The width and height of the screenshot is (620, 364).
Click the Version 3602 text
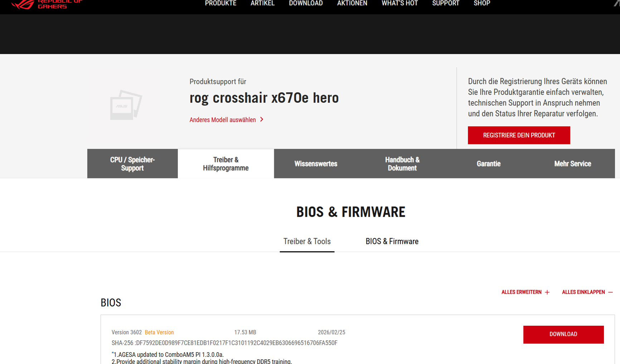(127, 333)
